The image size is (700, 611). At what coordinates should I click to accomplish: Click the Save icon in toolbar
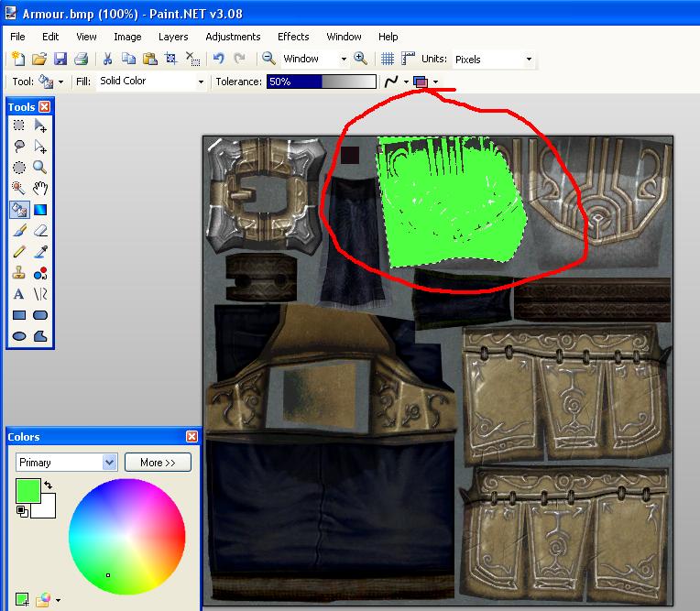tap(60, 59)
